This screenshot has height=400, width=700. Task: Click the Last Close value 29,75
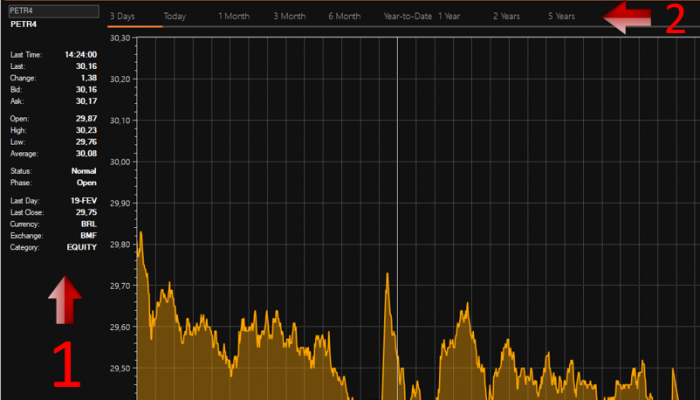[x=86, y=212]
